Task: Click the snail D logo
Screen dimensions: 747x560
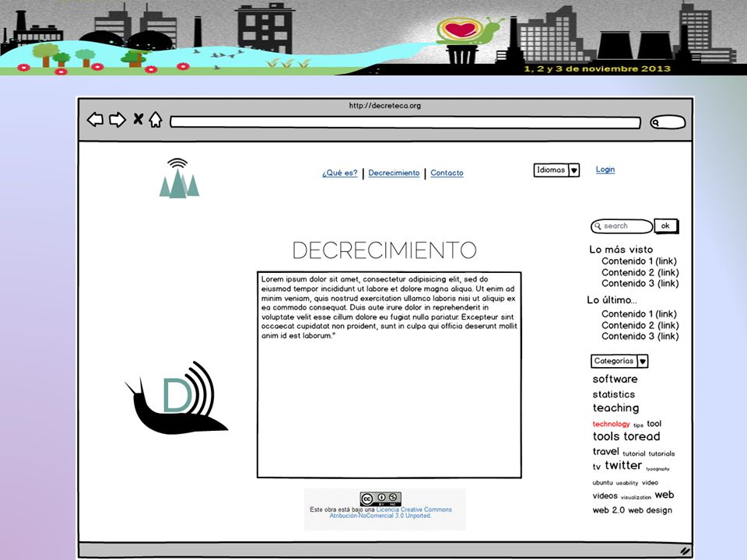Action: click(x=177, y=397)
